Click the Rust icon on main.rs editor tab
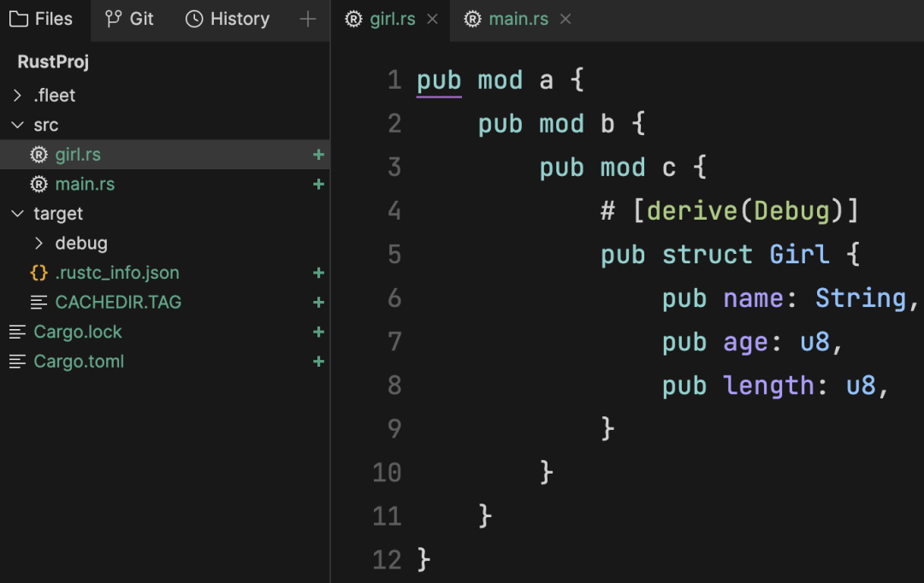 [472, 20]
